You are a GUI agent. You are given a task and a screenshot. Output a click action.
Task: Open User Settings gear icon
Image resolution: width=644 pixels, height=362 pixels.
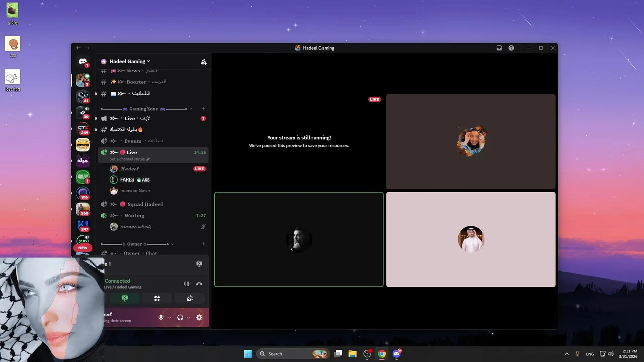[199, 317]
